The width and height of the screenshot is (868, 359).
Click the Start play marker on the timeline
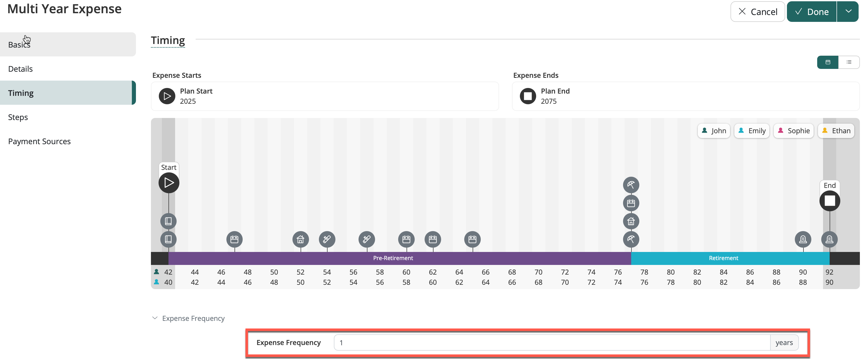coord(169,183)
